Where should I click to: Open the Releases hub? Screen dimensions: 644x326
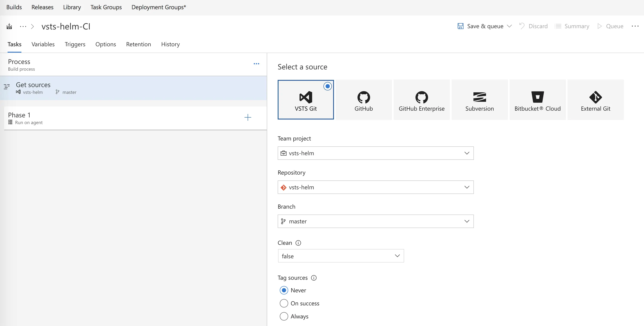coord(42,7)
